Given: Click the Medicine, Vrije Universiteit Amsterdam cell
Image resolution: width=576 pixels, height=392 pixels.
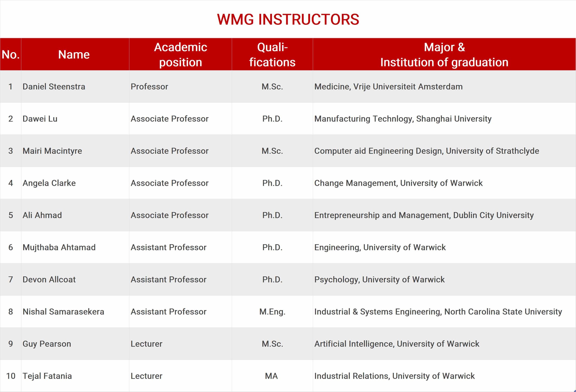Looking at the screenshot, I should pos(444,87).
